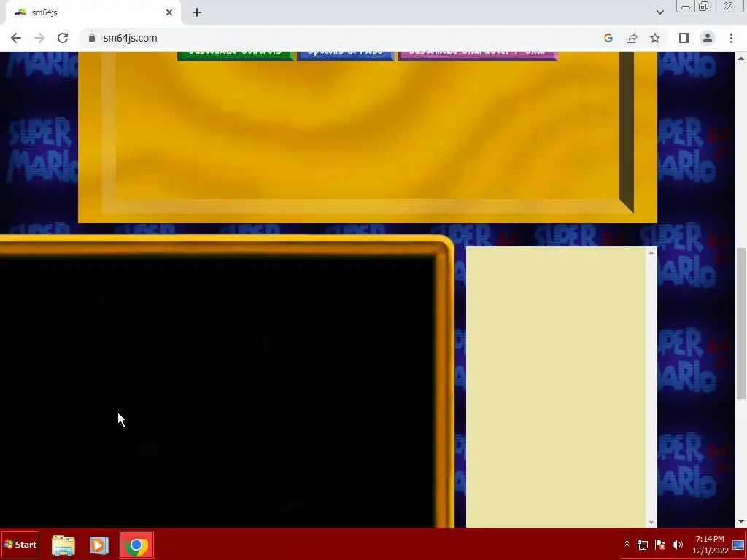Bookmark this page with the star icon
Screen dimensions: 747x560
coord(655,38)
